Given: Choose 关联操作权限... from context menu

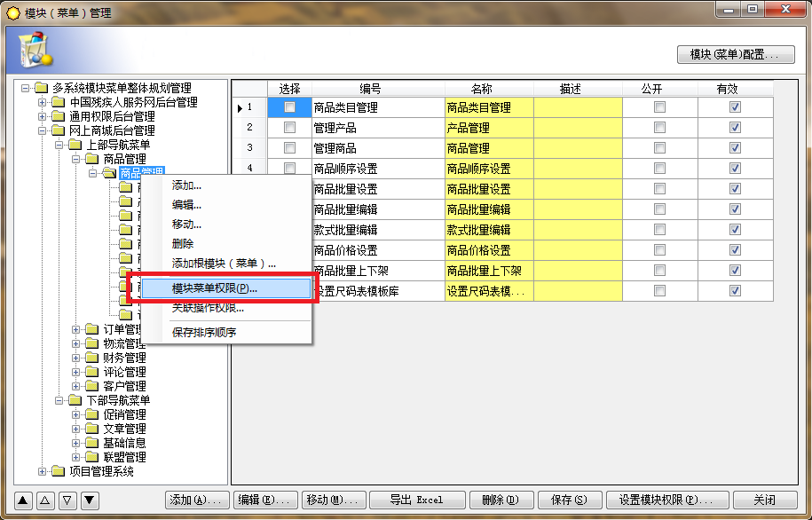Looking at the screenshot, I should pos(226,308).
